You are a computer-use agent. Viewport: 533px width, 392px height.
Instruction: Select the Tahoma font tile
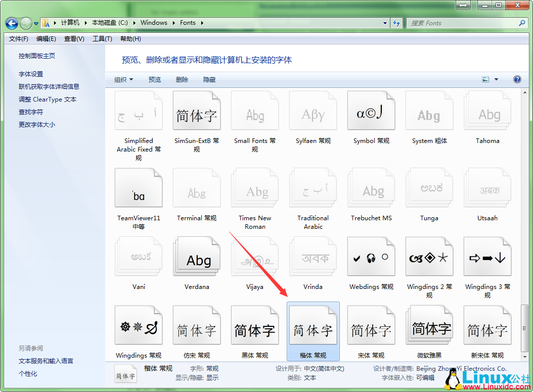coord(487,110)
